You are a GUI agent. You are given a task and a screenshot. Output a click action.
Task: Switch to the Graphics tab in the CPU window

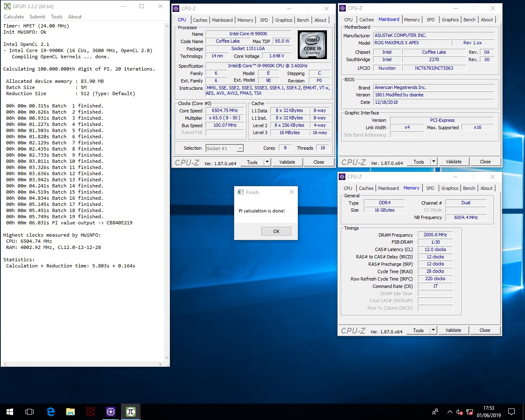[283, 20]
